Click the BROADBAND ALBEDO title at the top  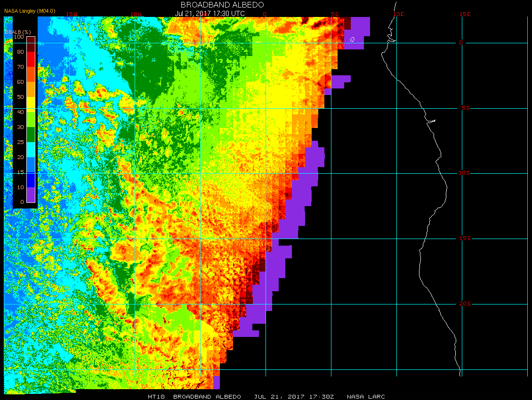click(222, 5)
